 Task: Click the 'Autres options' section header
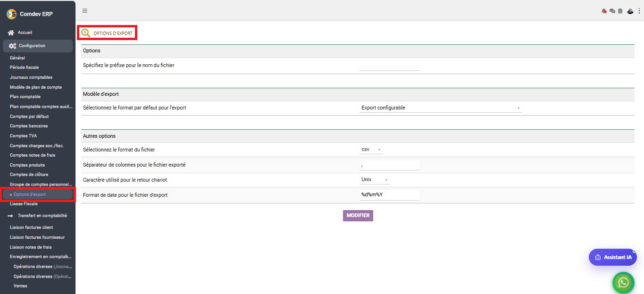pos(99,136)
